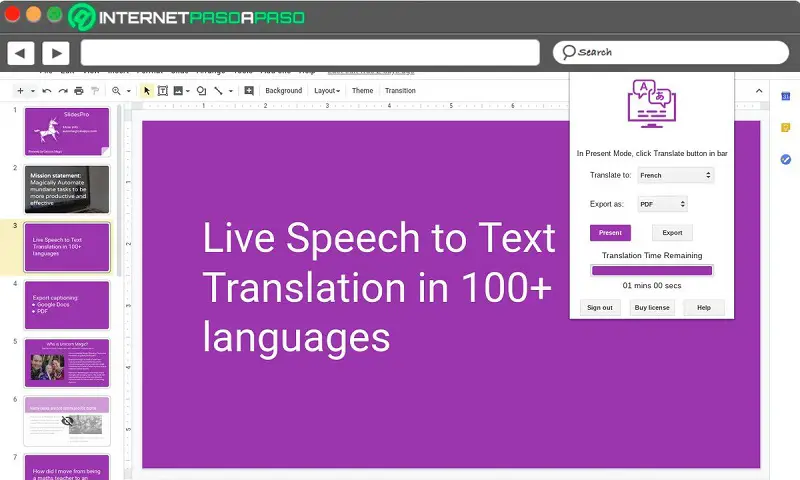Click the Translation Time Remaining progress bar
This screenshot has height=480, width=800.
click(652, 270)
